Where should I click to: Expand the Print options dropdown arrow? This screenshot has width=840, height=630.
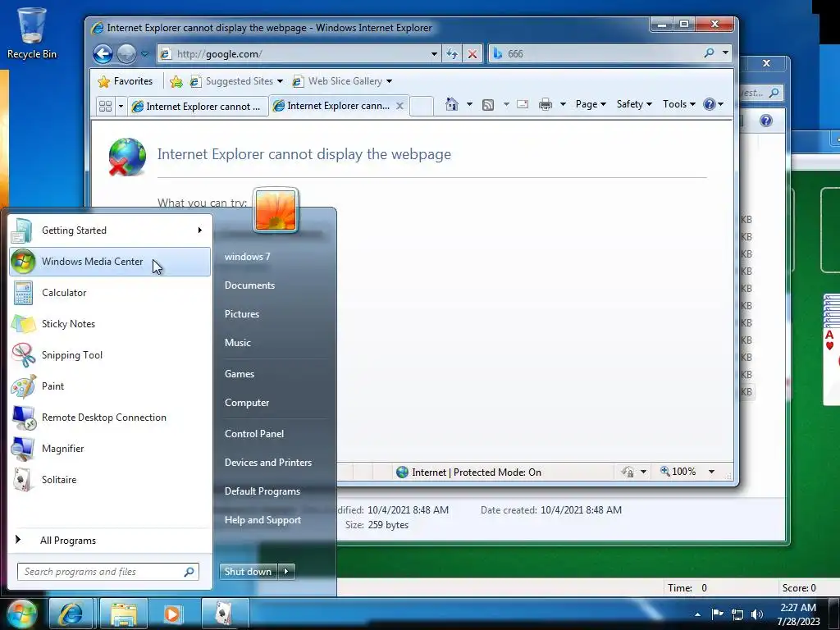coord(563,104)
